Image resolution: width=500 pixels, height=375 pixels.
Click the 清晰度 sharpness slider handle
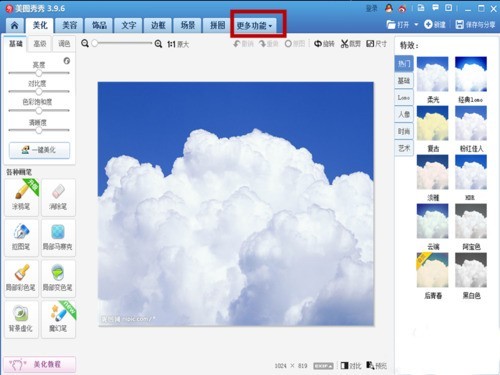(x=39, y=130)
